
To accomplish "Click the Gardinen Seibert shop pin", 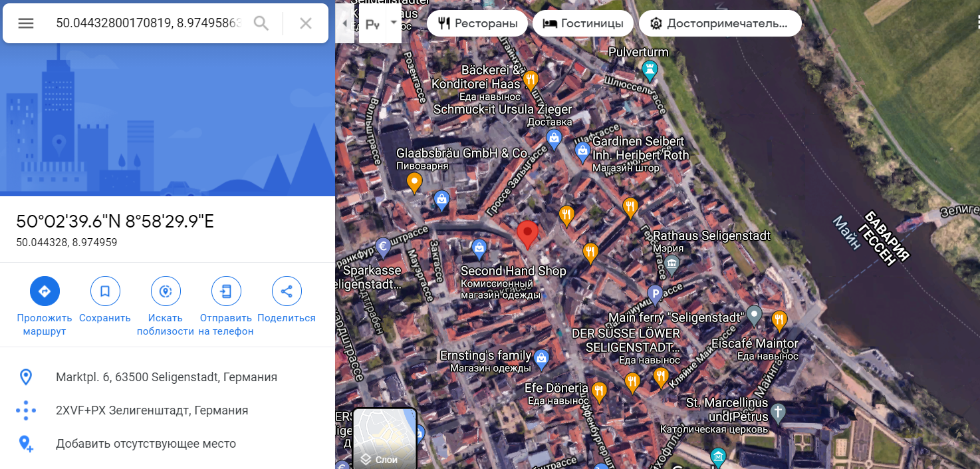I will tap(582, 150).
